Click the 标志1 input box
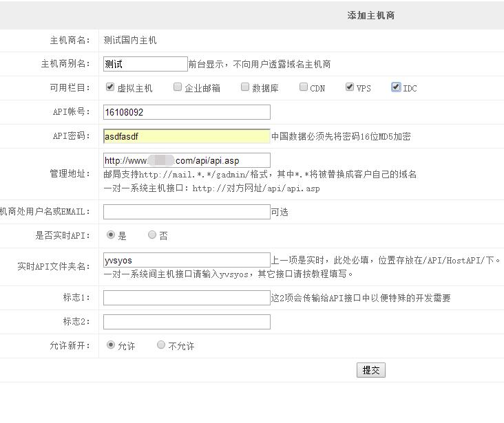Image resolution: width=504 pixels, height=423 pixels. pos(187,298)
